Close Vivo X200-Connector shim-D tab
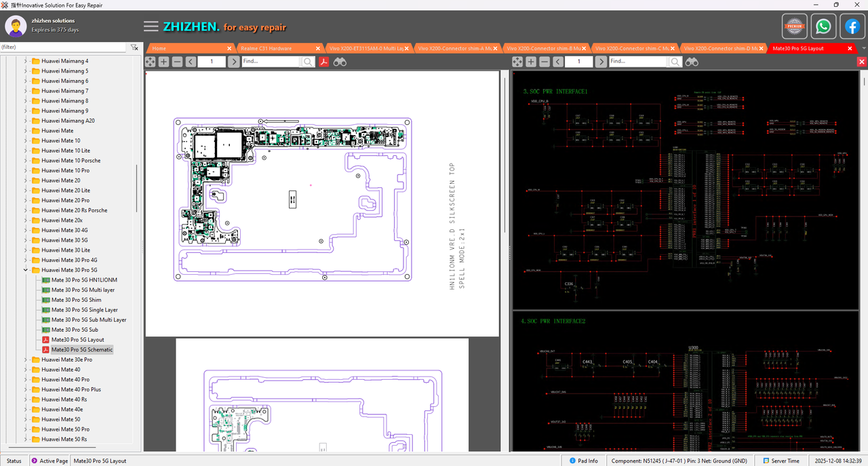Viewport: 868px width, 466px height. 762,49
